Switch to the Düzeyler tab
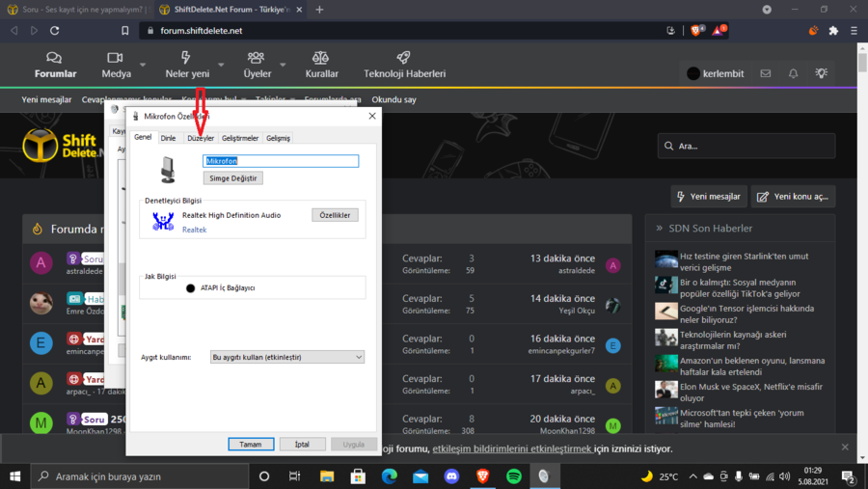The image size is (868, 489). click(x=201, y=138)
